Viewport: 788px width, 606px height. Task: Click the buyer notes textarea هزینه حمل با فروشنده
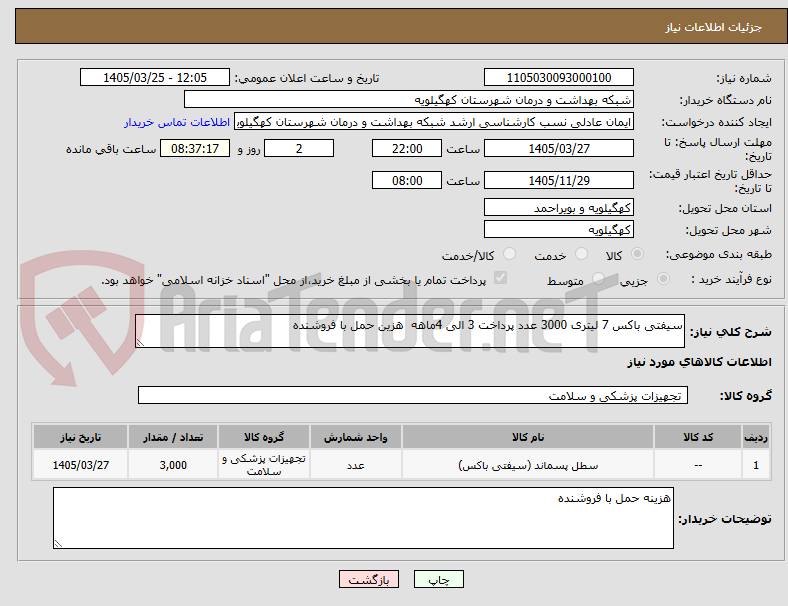363,518
